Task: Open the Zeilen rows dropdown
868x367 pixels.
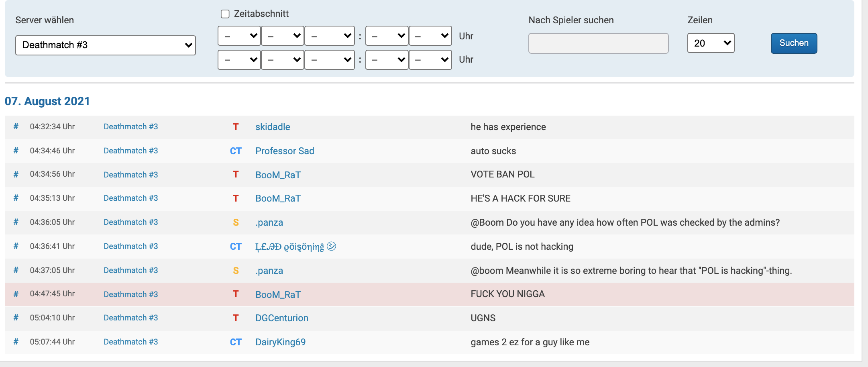Action: tap(711, 43)
